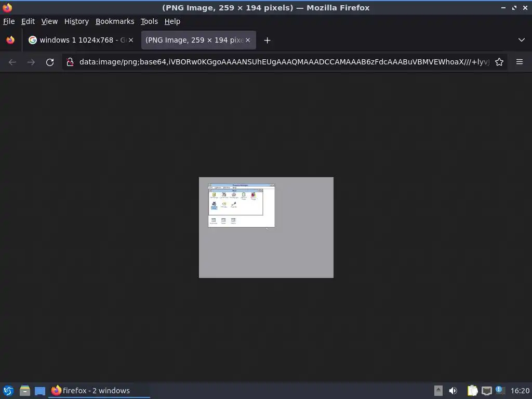Open the Edit menu
Screen dimensions: 532x399
[28, 21]
